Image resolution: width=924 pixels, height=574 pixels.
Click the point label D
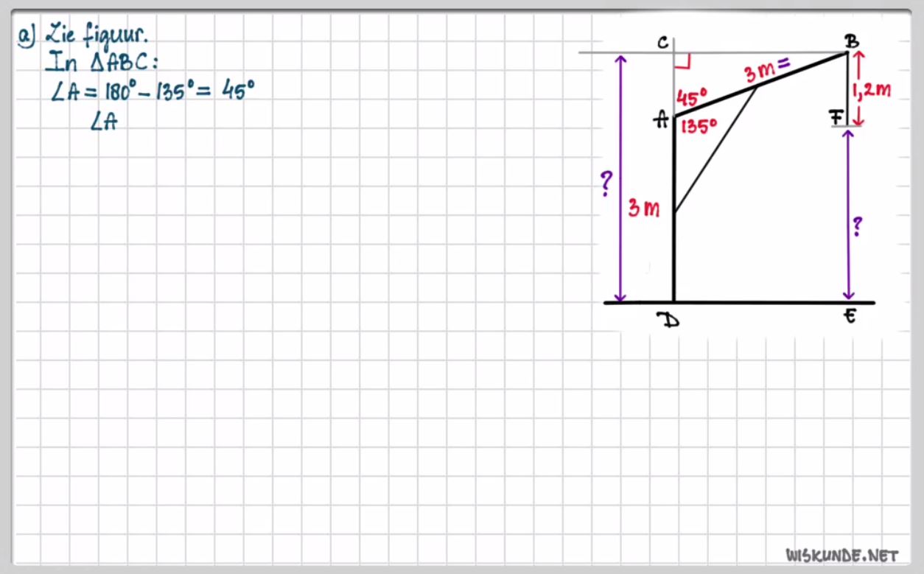pos(668,320)
